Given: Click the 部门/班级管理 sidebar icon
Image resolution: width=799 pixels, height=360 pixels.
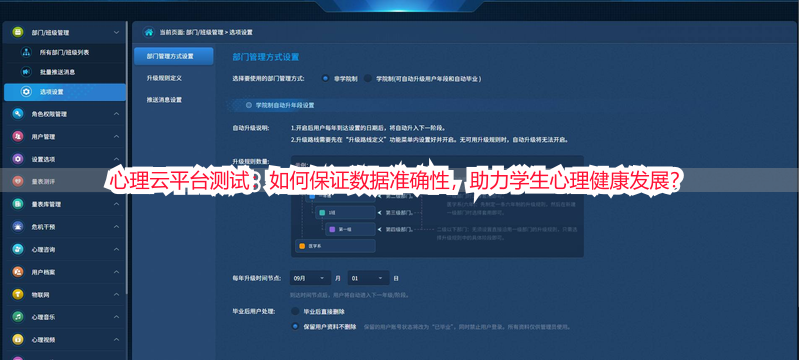Looking at the screenshot, I should click(x=18, y=32).
